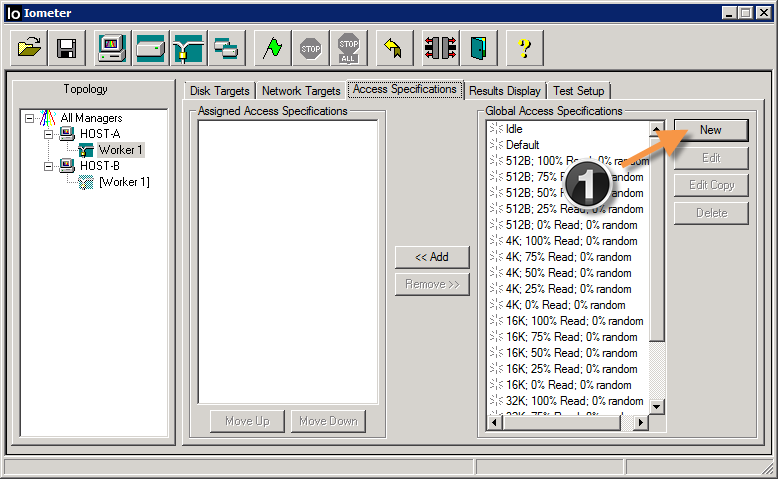Click the Start Tests green flag icon
Screen dimensions: 778x479
(x=272, y=47)
